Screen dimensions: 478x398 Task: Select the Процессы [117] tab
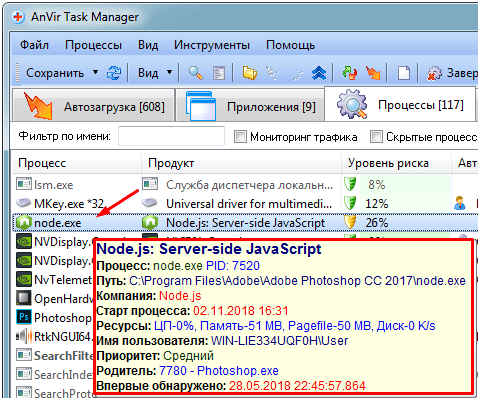coord(400,104)
